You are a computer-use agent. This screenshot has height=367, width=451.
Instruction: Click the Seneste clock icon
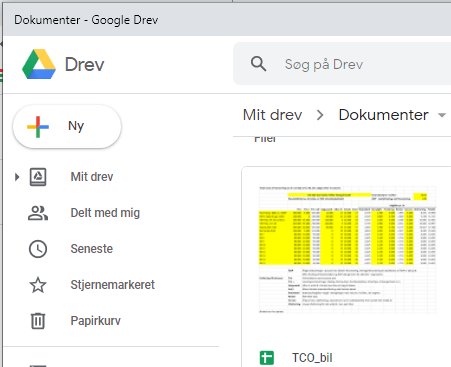[38, 249]
